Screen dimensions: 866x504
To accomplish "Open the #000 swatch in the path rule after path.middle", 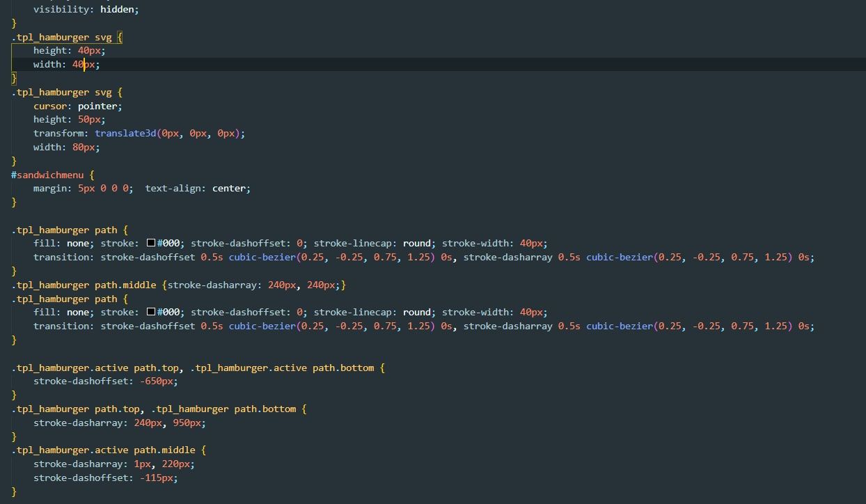I will point(150,313).
